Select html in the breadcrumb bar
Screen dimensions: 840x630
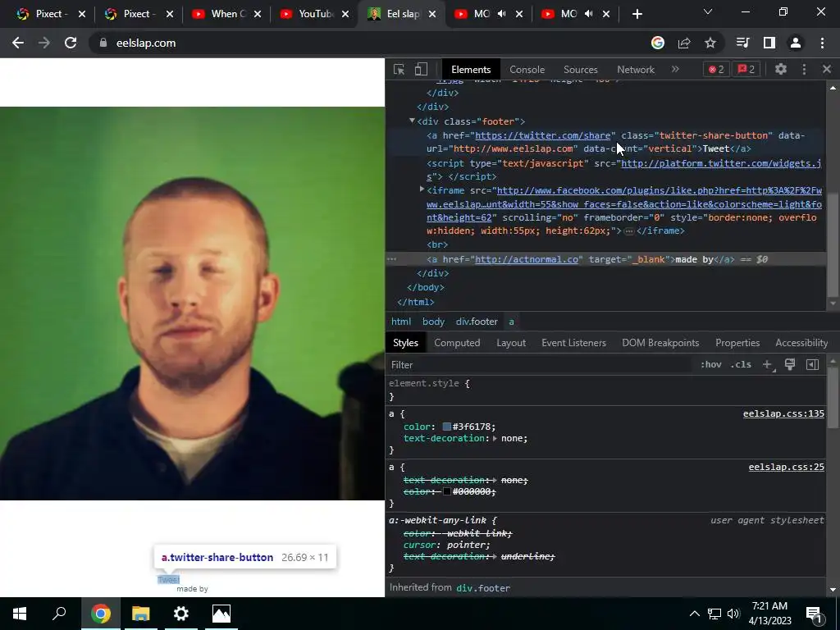click(x=400, y=322)
